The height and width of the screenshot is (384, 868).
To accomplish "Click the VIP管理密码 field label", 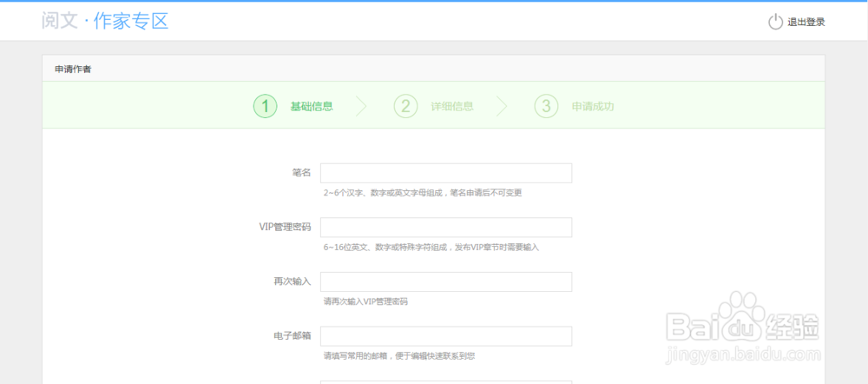I will 285,228.
